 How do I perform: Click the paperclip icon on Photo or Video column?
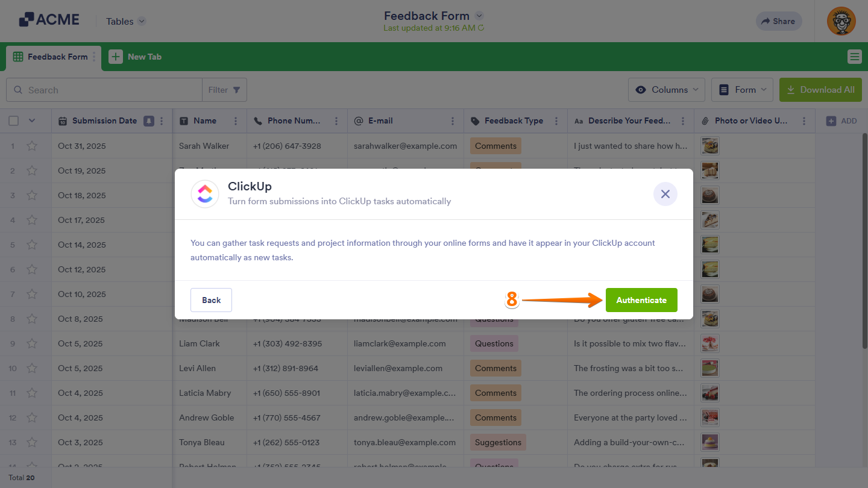(705, 120)
